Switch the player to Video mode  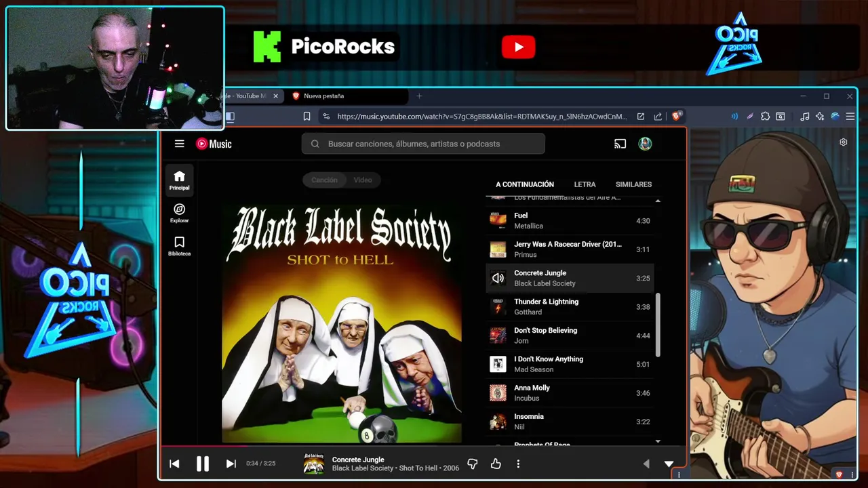pos(363,180)
